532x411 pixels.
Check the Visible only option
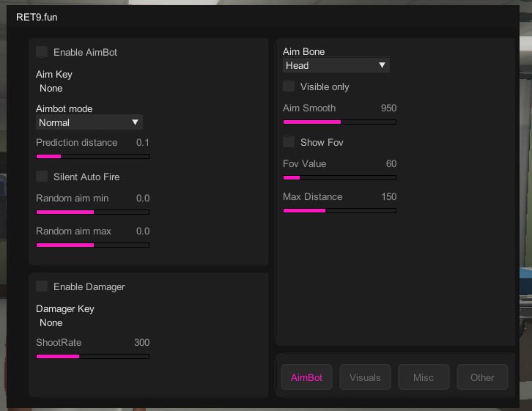point(289,86)
